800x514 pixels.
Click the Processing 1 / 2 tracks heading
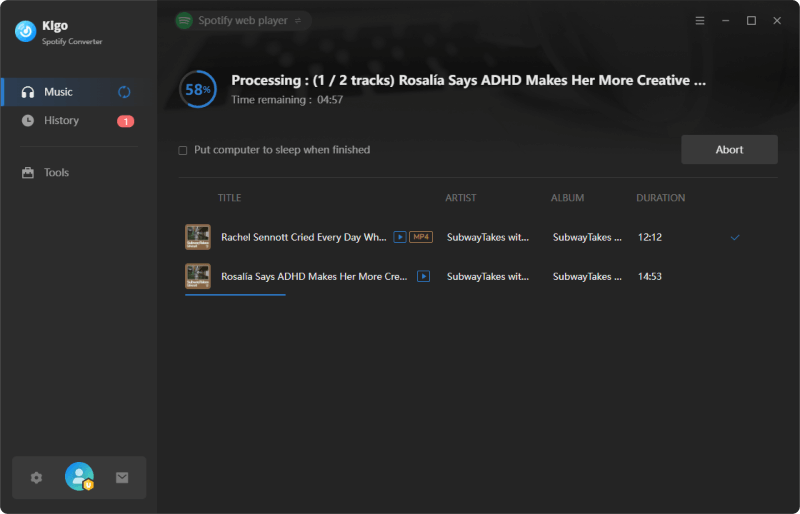468,80
